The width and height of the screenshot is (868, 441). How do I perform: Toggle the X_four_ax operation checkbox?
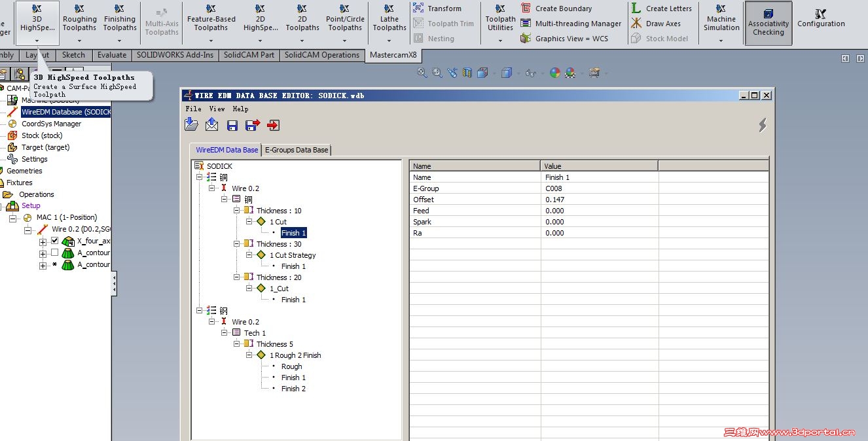[54, 241]
